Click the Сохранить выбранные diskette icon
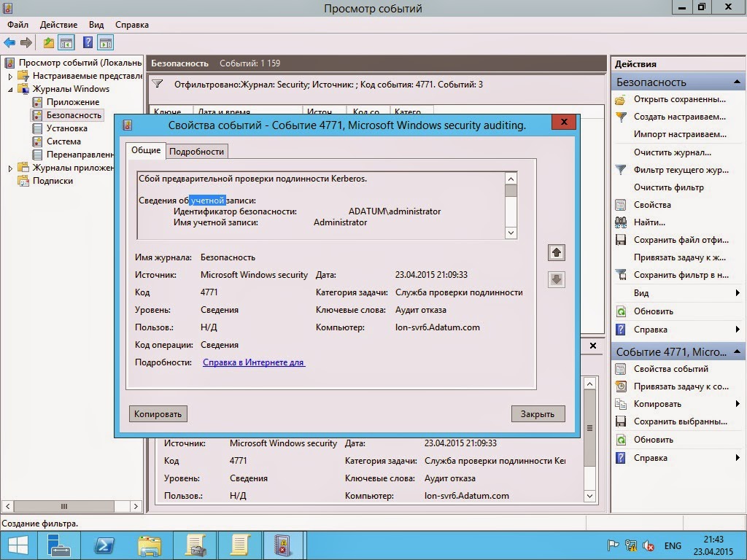Viewport: 747px width, 560px height. [620, 422]
